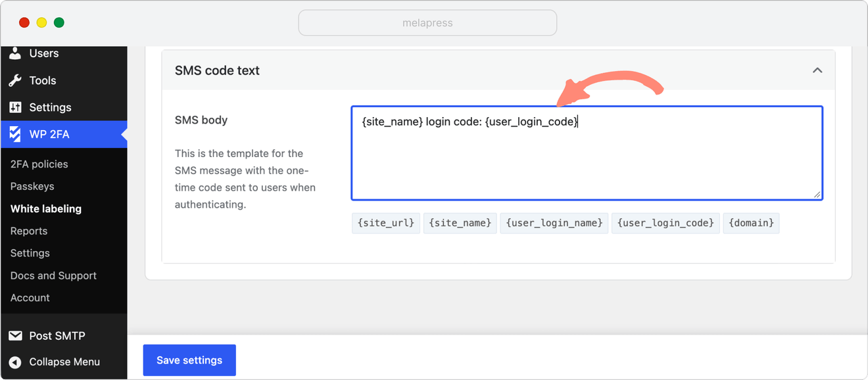
Task: Insert the {site_url} tag
Action: [x=386, y=223]
